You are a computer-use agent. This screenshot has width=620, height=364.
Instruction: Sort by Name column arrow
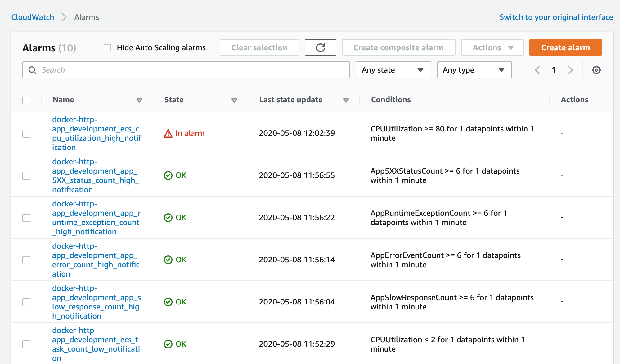click(x=139, y=100)
